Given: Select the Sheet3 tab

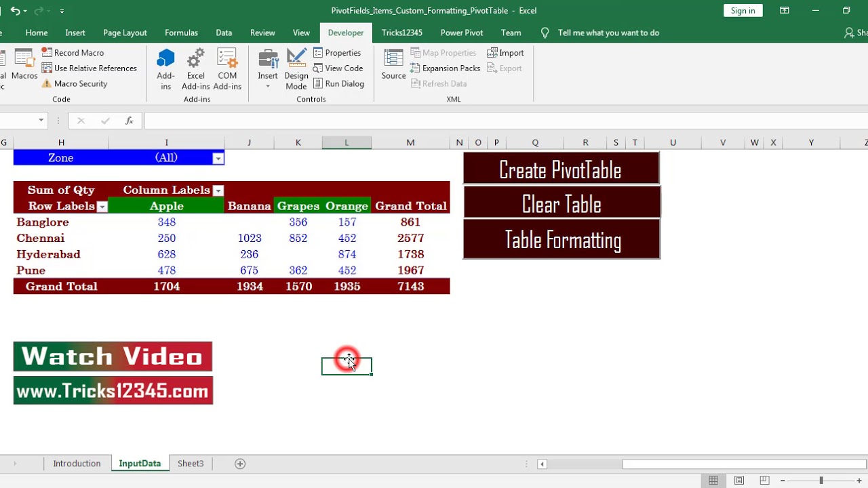Looking at the screenshot, I should tap(191, 464).
